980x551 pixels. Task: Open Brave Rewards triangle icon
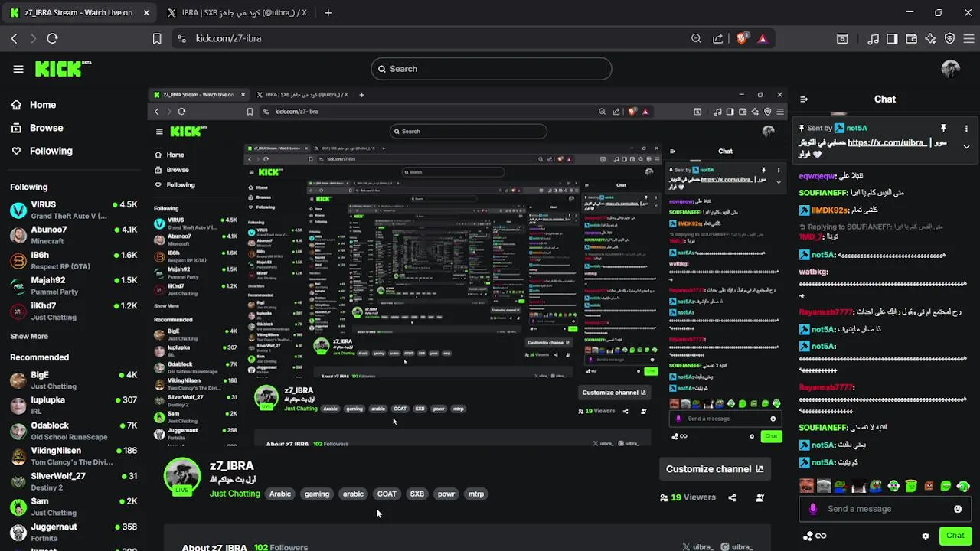pos(763,38)
